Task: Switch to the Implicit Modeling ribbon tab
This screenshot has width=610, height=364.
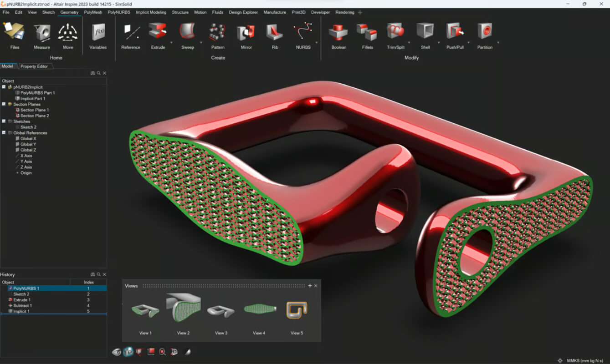Action: [151, 12]
